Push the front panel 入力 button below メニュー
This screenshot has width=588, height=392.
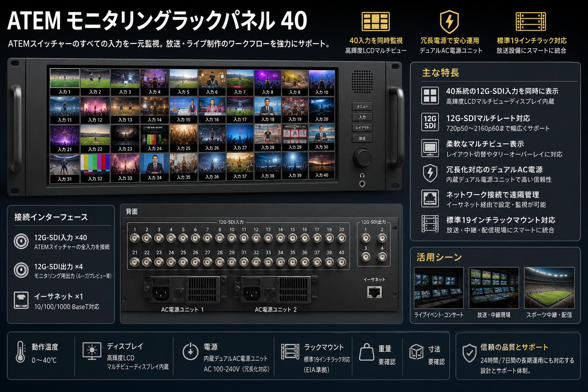click(362, 117)
